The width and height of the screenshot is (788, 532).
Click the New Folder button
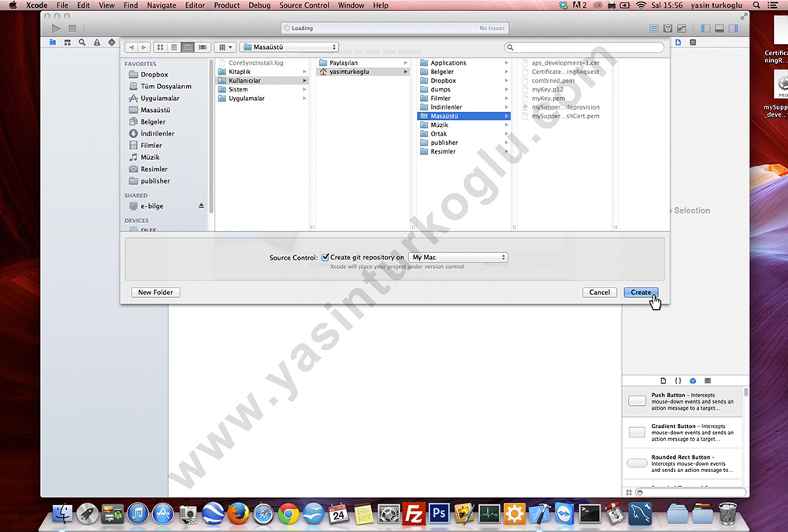coord(156,292)
